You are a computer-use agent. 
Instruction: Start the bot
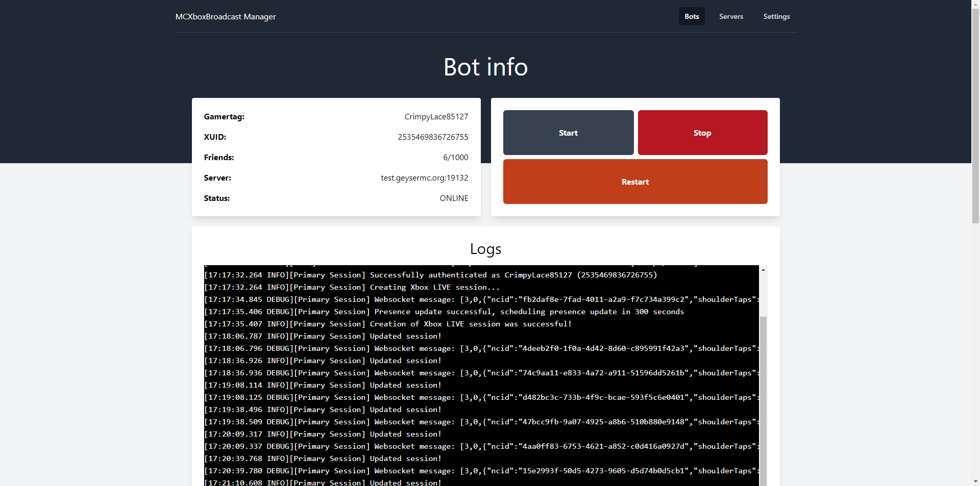(568, 133)
